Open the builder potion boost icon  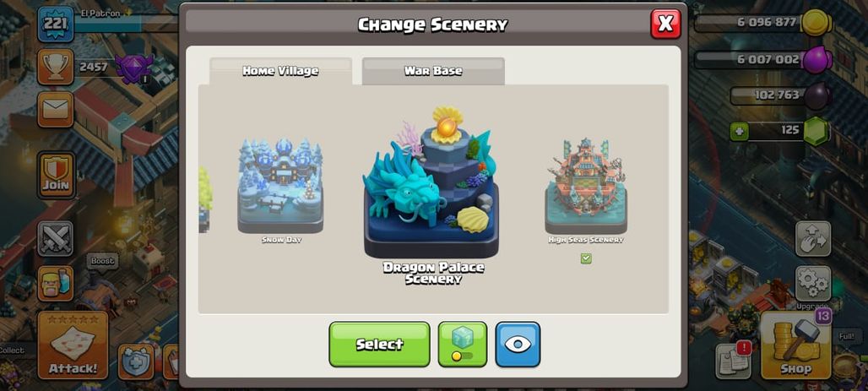[x=56, y=284]
